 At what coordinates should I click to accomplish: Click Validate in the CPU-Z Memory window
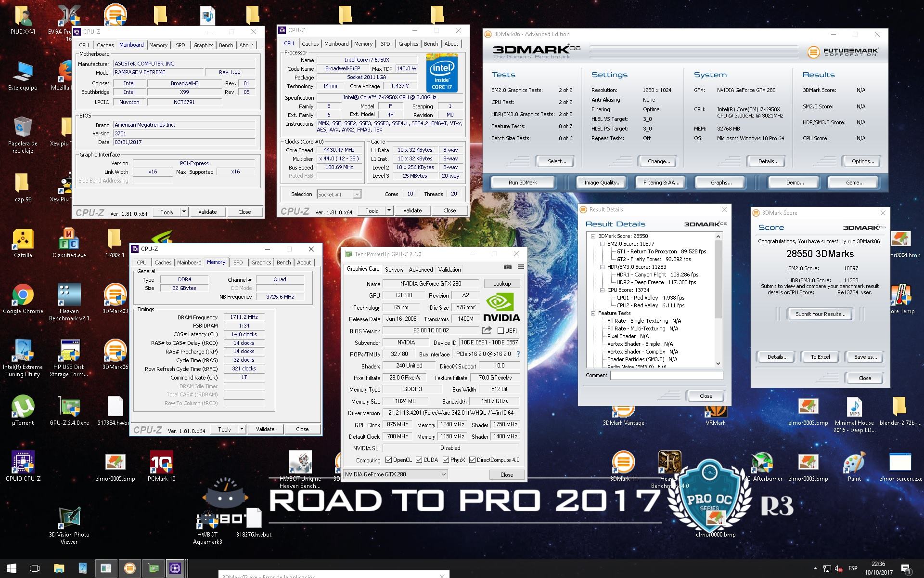265,429
